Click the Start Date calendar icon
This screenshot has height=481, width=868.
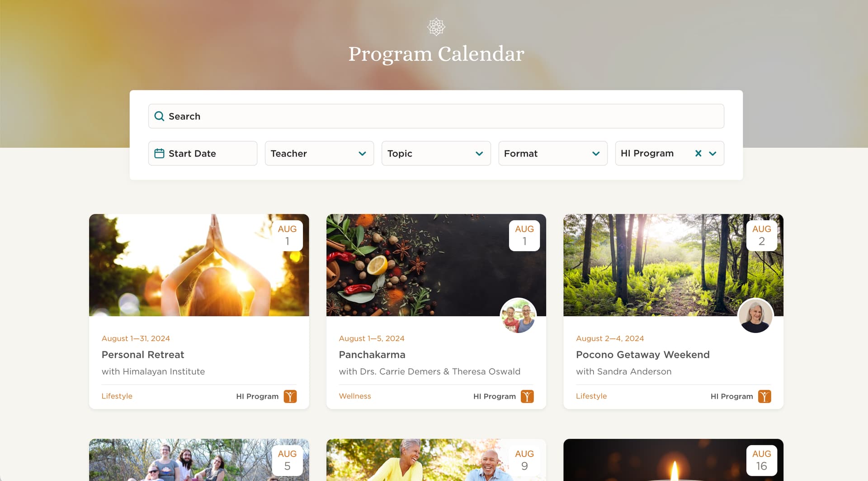pyautogui.click(x=159, y=153)
